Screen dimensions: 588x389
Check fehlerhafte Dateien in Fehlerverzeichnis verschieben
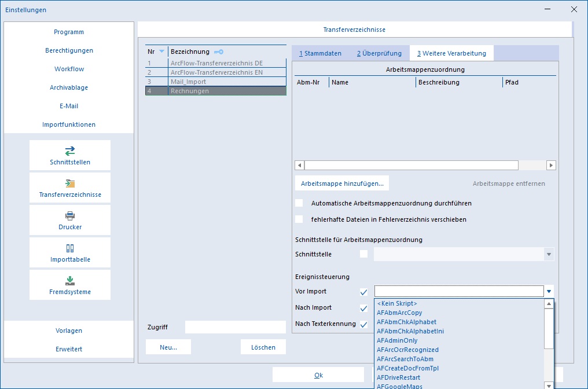[x=299, y=219]
